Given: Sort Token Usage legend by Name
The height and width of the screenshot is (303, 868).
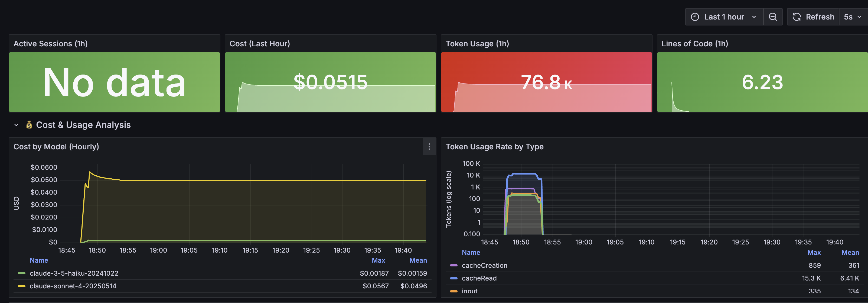Looking at the screenshot, I should [471, 252].
